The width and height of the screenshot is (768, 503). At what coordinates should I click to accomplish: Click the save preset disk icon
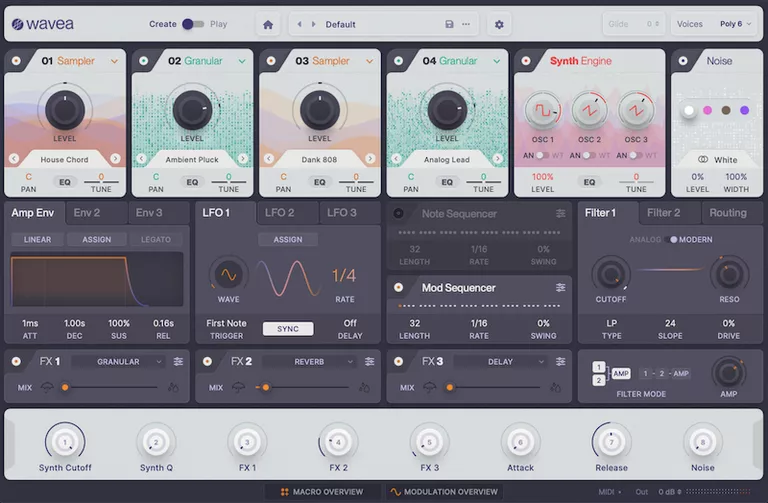tap(449, 24)
